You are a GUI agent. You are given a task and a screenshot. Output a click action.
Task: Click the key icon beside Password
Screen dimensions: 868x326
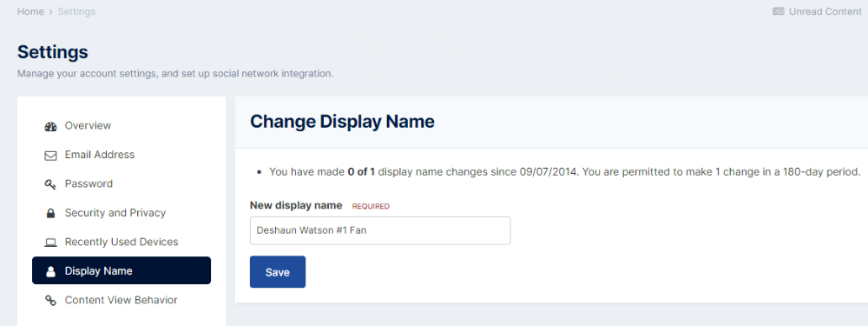[50, 184]
